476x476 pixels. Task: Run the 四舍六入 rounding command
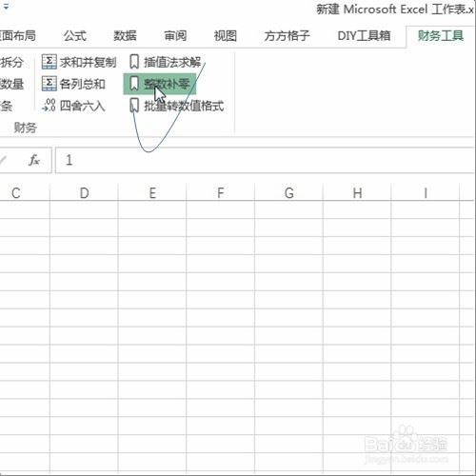(x=83, y=106)
